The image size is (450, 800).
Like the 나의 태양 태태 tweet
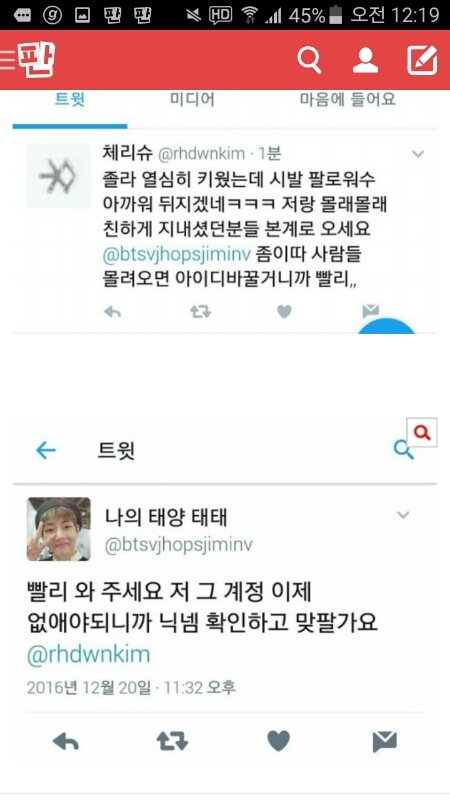pyautogui.click(x=279, y=741)
